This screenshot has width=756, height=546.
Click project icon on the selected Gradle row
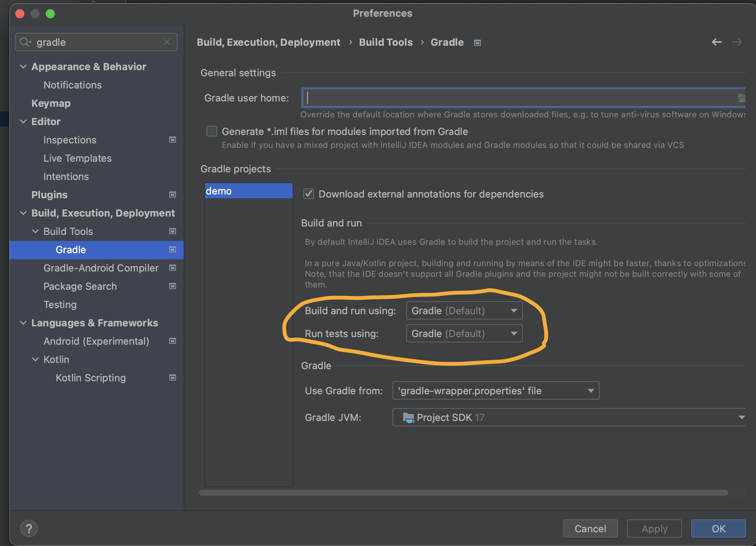click(x=173, y=250)
